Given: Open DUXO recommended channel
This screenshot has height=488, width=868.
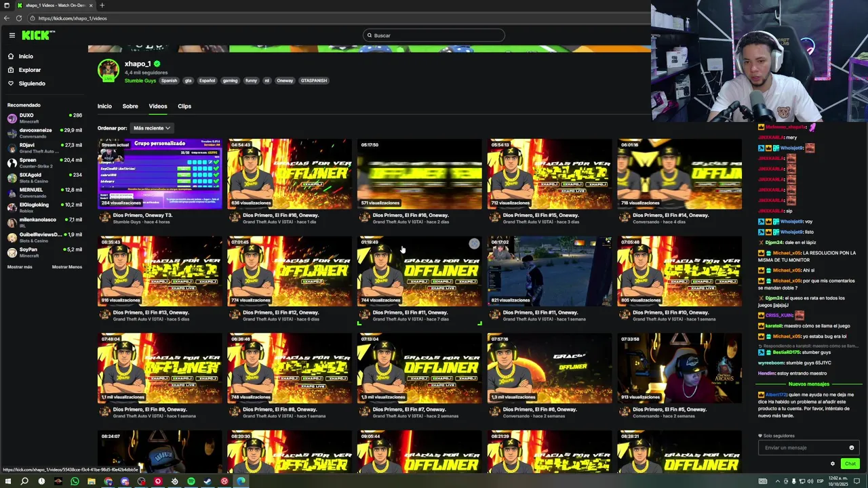Looking at the screenshot, I should click(x=44, y=118).
